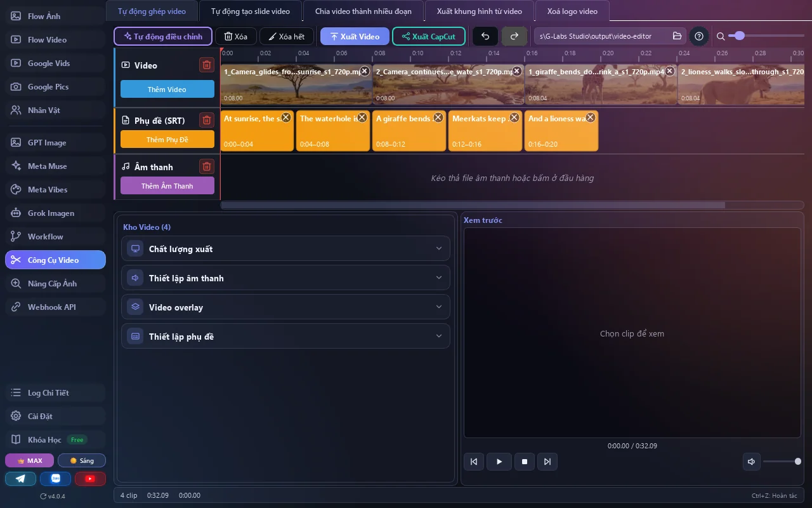Remove the 'At sunrise' subtitle clip
The width and height of the screenshot is (812, 508).
click(x=285, y=117)
